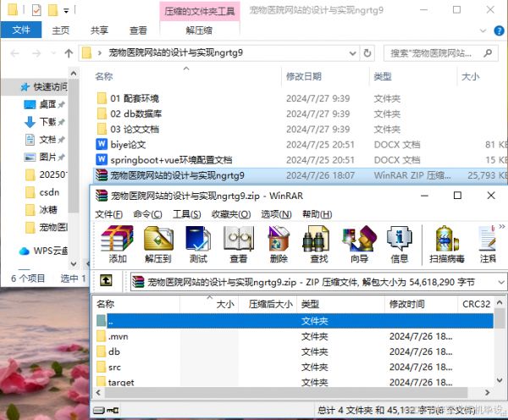Show archive Info (信息) icon
The width and height of the screenshot is (508, 420).
[x=400, y=245]
